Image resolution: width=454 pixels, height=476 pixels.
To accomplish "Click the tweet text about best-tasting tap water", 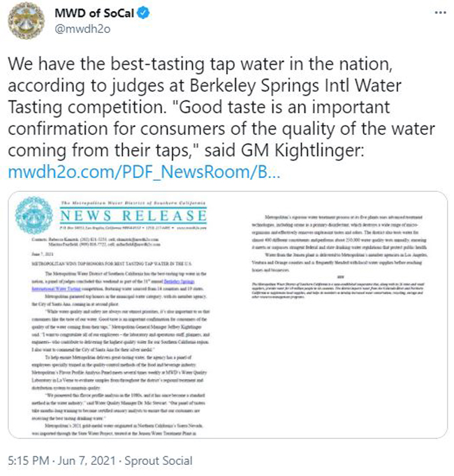I will click(x=221, y=107).
